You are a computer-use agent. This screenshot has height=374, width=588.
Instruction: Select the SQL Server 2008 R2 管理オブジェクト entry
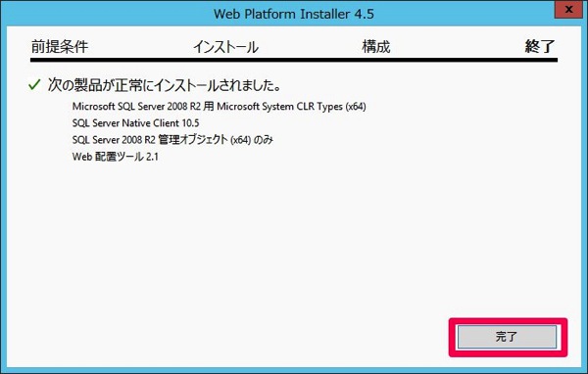pos(172,140)
